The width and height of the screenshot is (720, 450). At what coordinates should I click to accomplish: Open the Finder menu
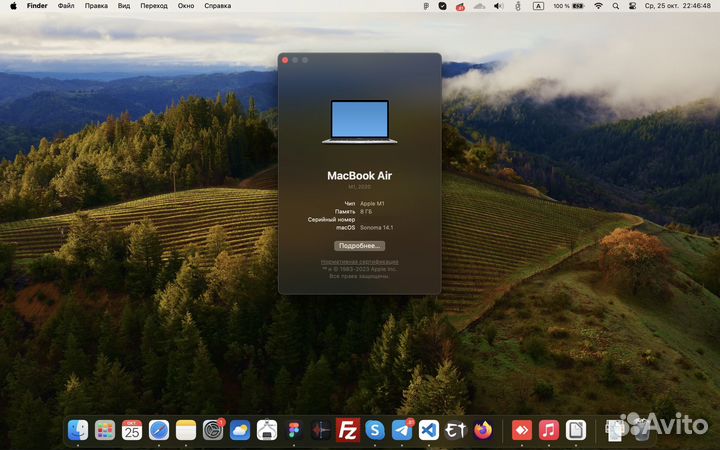point(37,6)
